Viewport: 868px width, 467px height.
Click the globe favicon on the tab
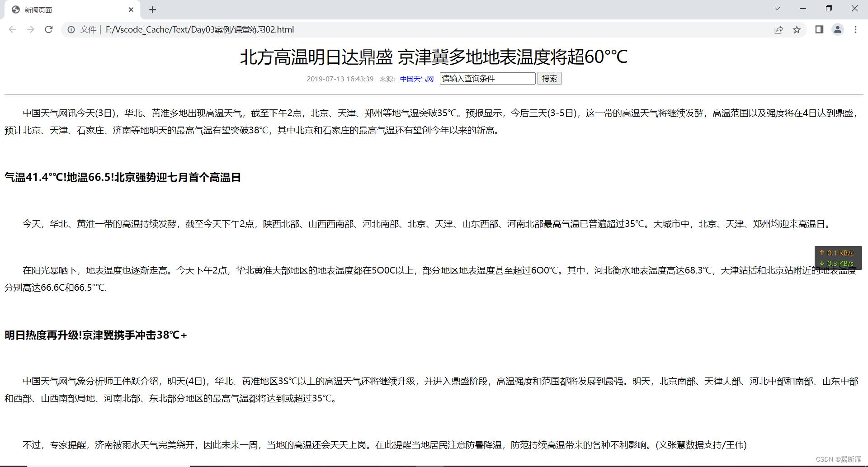point(16,9)
